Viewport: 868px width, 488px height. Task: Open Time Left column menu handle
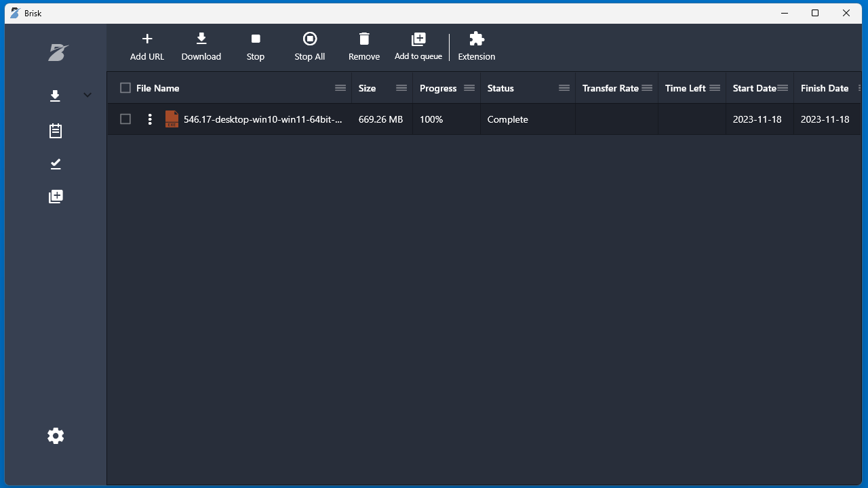(x=715, y=88)
